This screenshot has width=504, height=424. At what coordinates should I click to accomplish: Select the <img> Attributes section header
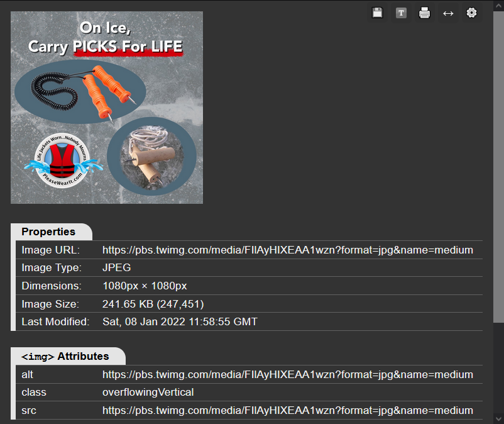pos(68,356)
